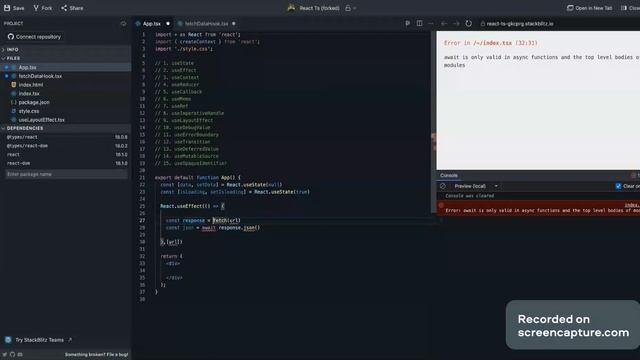
Task: Open the Discord icon in footer
Action: click(x=20, y=355)
